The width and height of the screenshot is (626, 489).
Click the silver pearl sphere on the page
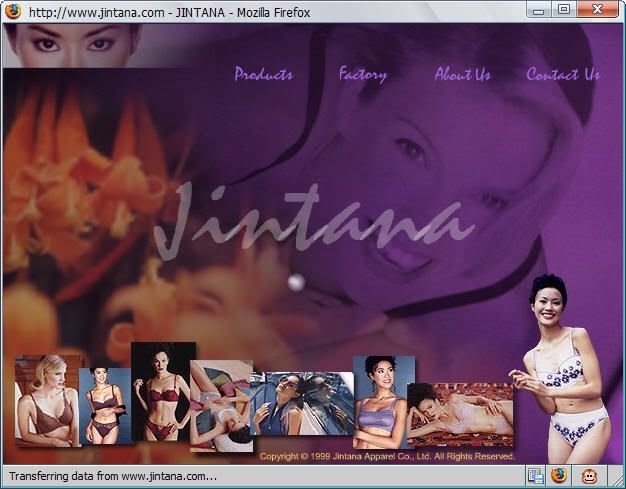[296, 283]
